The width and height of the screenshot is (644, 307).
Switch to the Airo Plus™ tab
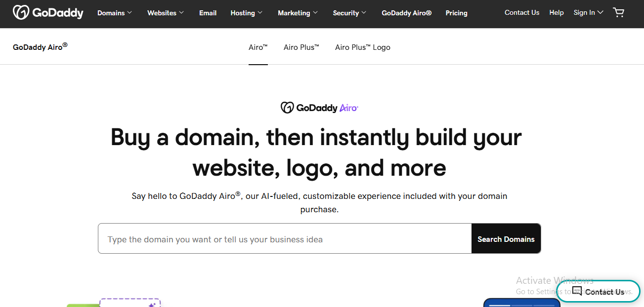click(301, 47)
